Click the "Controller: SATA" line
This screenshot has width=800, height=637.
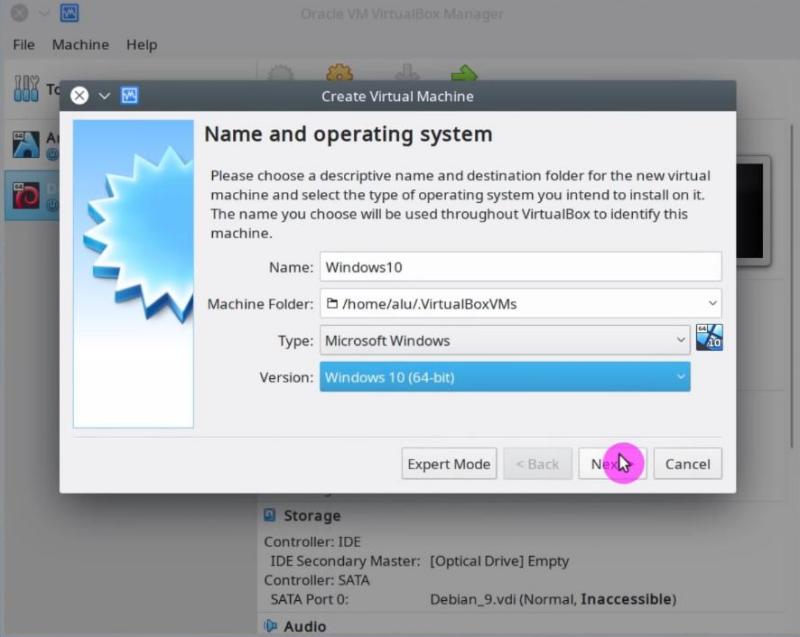[317, 580]
